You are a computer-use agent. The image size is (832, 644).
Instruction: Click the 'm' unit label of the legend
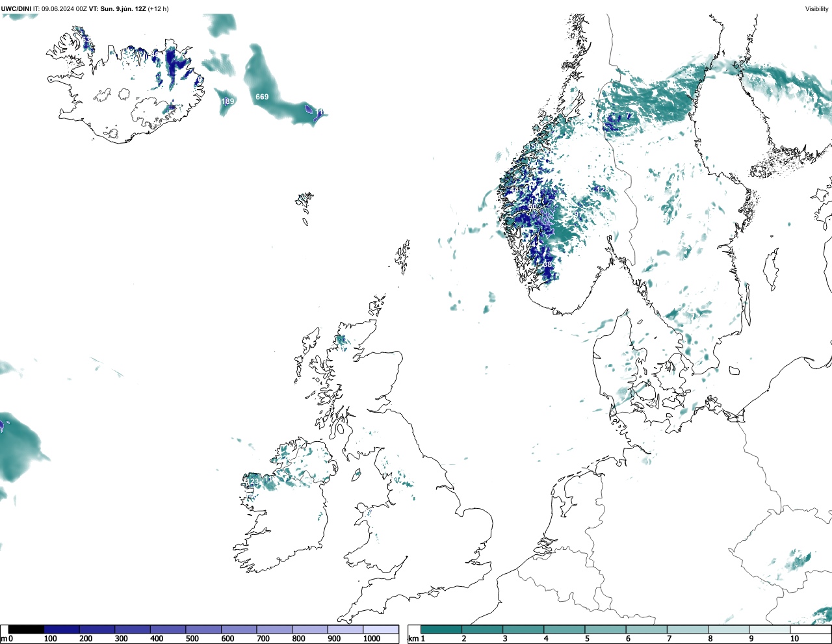(3, 639)
